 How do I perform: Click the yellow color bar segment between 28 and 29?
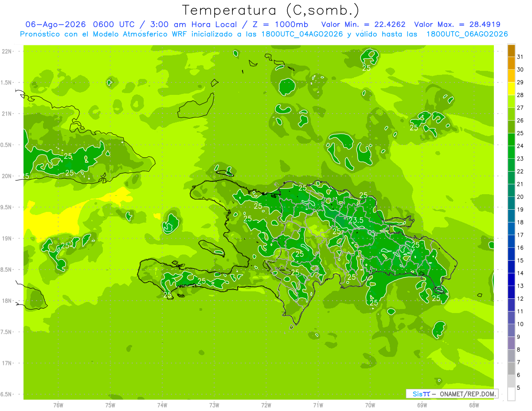511,89
